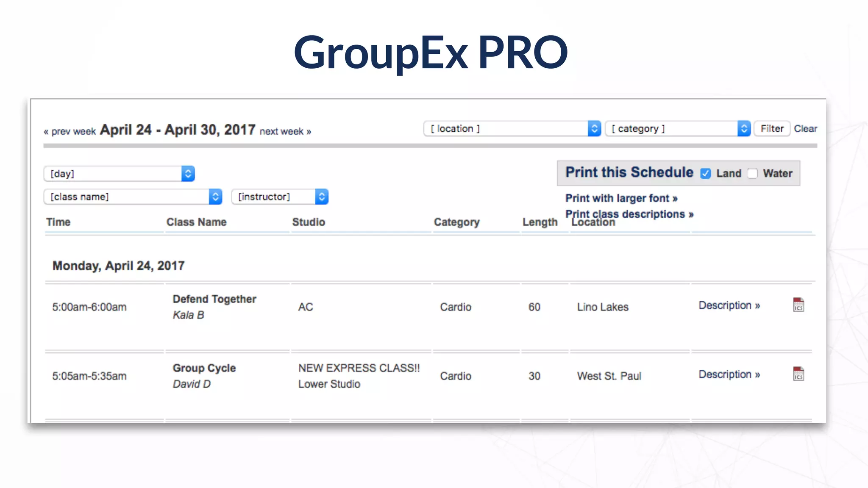The width and height of the screenshot is (868, 488).
Task: Go to next week
Action: 285,131
